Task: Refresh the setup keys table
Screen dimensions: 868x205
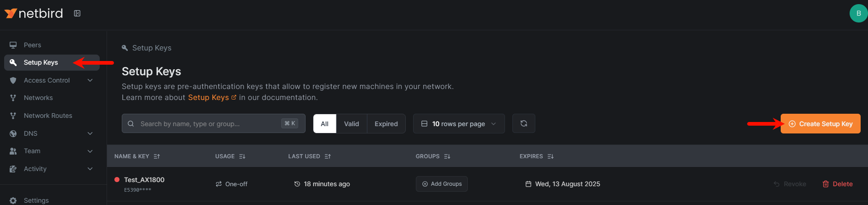Action: point(524,123)
